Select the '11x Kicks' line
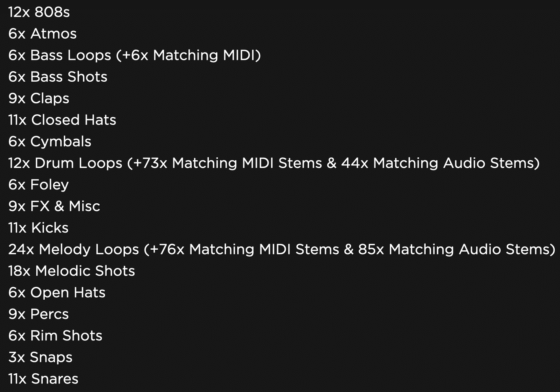Image resolution: width=560 pixels, height=392 pixels. pos(38,228)
